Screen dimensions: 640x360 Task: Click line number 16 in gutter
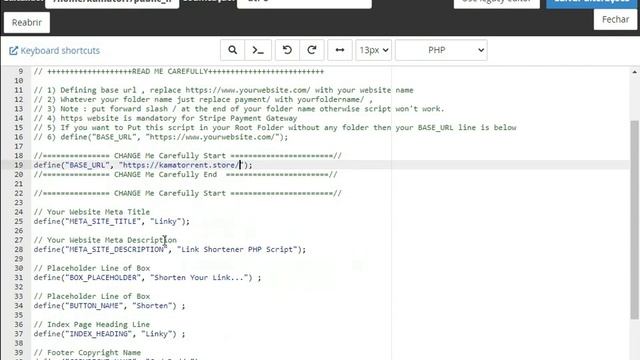click(x=19, y=137)
